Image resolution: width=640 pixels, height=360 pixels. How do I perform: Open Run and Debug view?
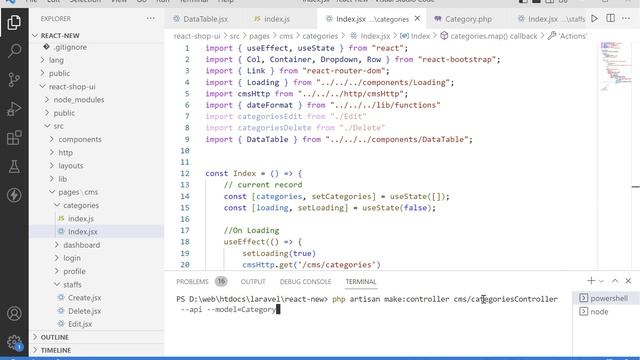14,109
